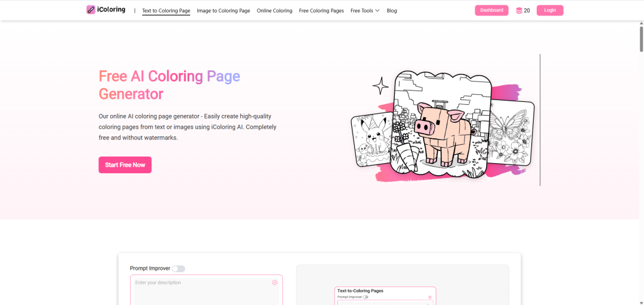This screenshot has width=644, height=305.
Task: Go to Image to Coloring Page
Action: [x=224, y=11]
